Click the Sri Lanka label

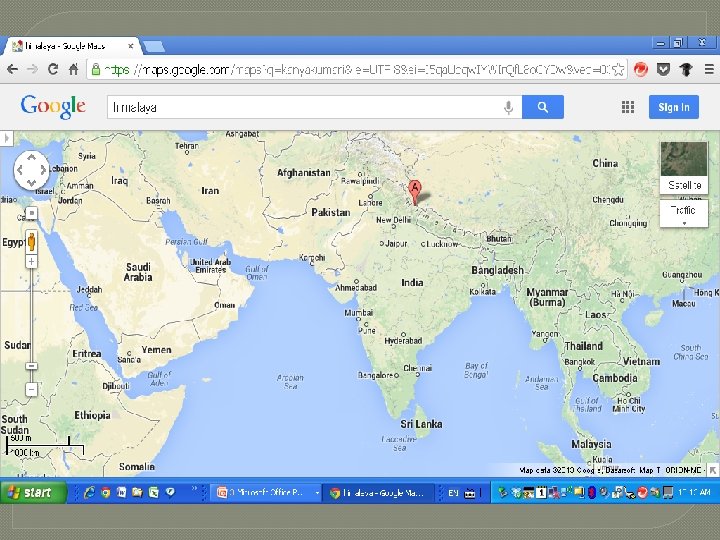421,424
